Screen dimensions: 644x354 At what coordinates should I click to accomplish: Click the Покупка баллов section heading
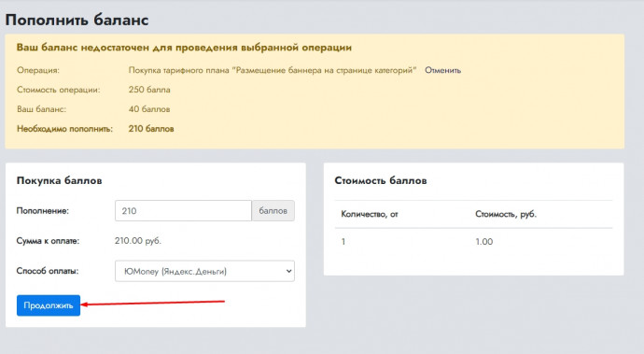(x=59, y=180)
